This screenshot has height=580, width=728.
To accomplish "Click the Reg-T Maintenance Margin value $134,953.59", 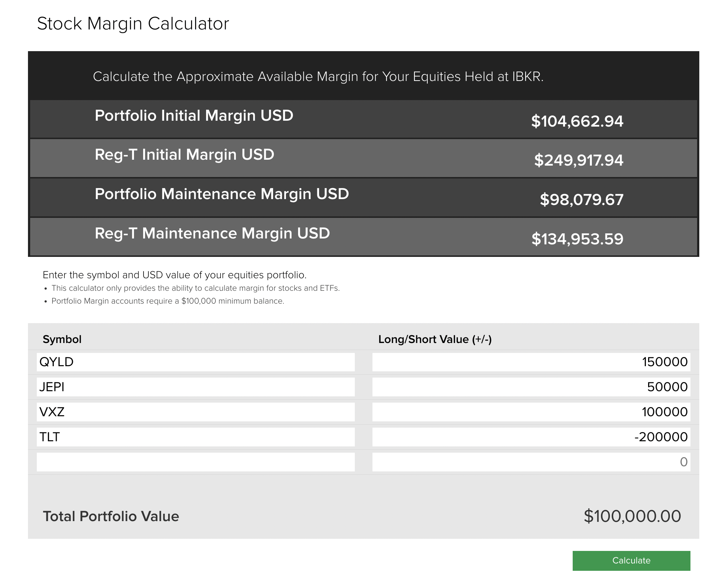I will click(x=577, y=239).
